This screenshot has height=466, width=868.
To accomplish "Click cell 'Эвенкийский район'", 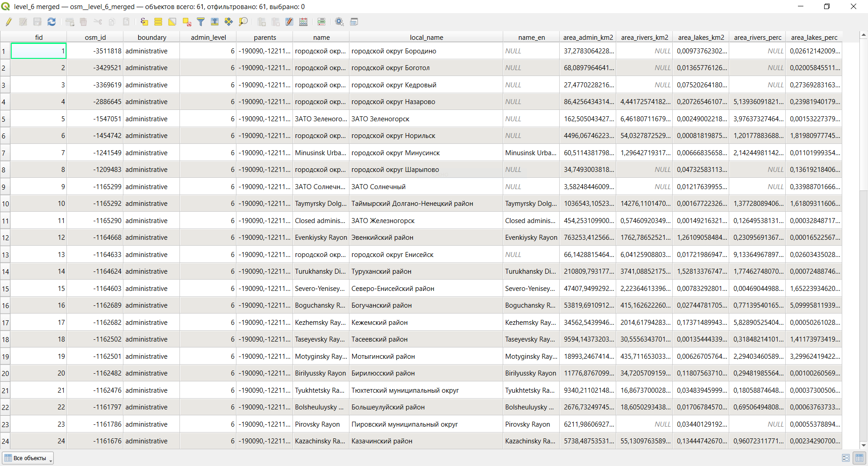I will [x=426, y=238].
